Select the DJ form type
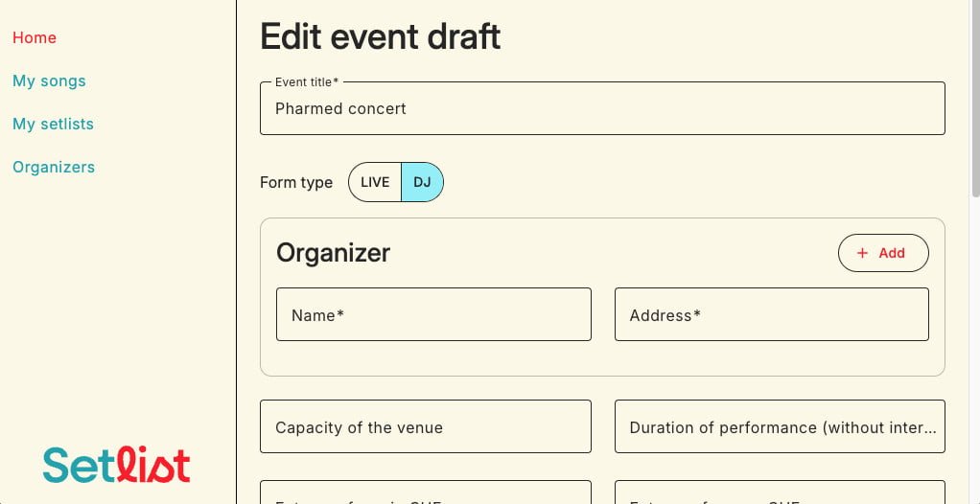The width and height of the screenshot is (980, 504). (422, 182)
